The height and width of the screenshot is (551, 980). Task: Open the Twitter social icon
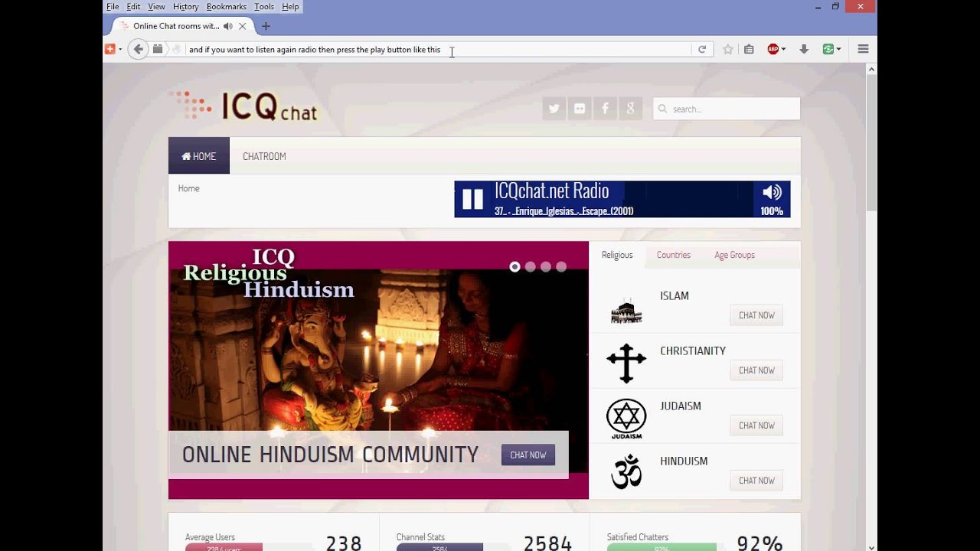(x=554, y=109)
